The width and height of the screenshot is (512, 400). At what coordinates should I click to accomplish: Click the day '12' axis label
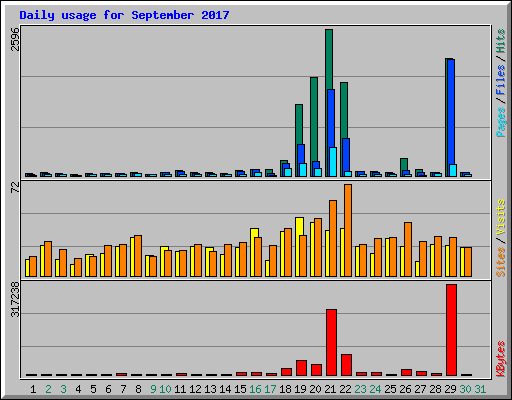pyautogui.click(x=195, y=389)
